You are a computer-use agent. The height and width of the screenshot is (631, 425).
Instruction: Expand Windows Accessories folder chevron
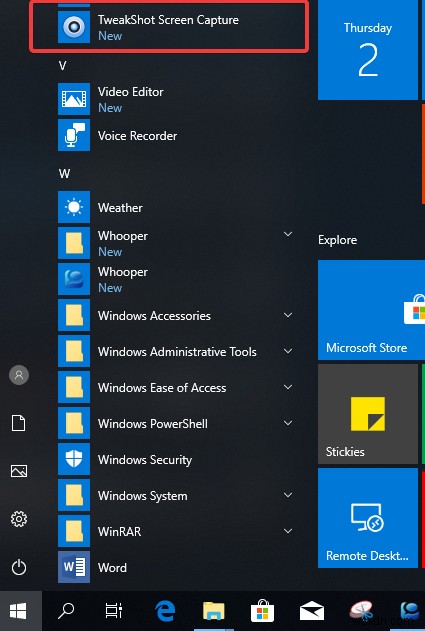288,315
